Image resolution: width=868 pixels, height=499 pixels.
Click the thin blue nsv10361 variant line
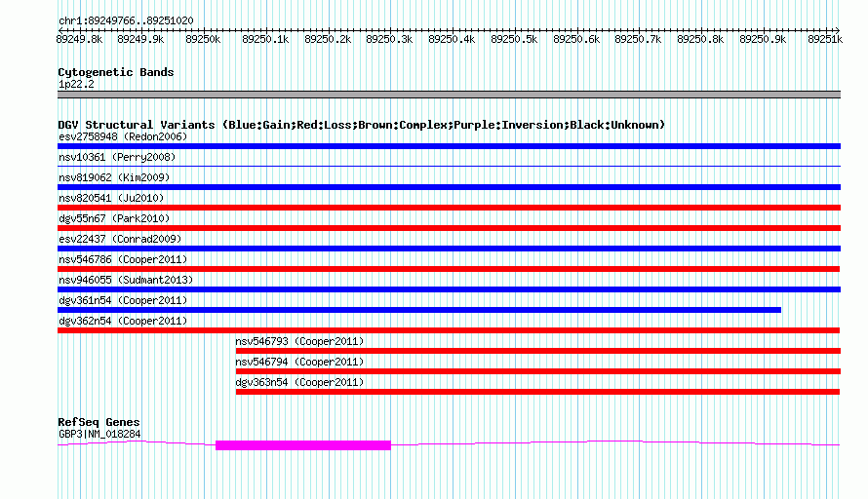(449, 166)
